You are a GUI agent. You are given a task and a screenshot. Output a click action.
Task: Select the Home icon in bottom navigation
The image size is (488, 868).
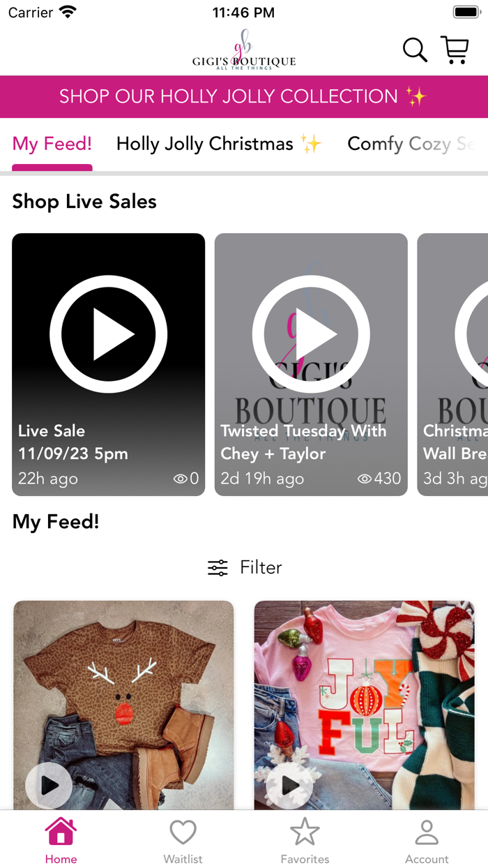(61, 837)
